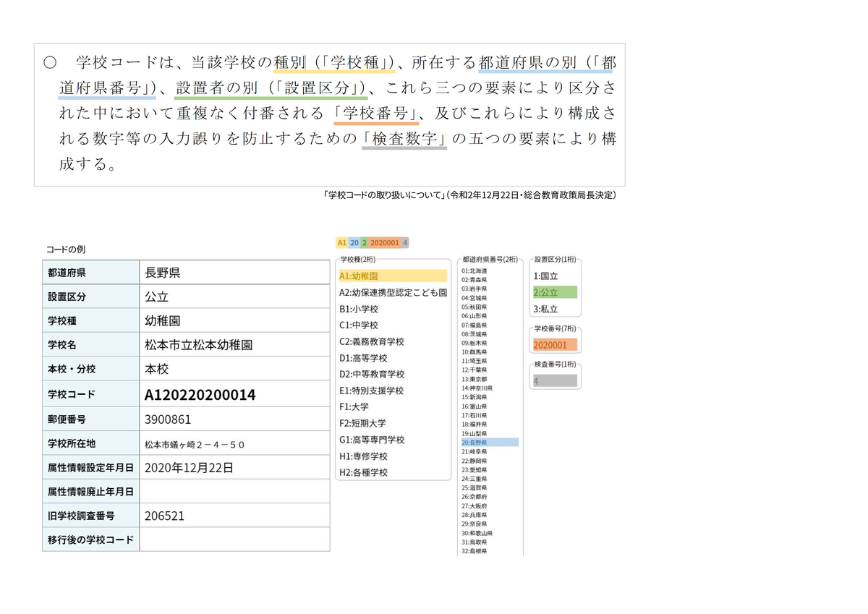This screenshot has height=614, width=868.
Task: Pick C2:義務教育学校 entry
Action: [x=371, y=341]
